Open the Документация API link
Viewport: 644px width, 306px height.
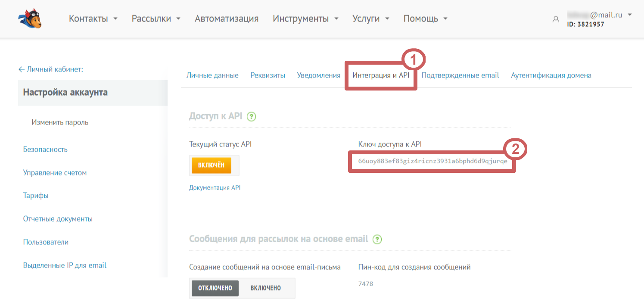tap(215, 187)
